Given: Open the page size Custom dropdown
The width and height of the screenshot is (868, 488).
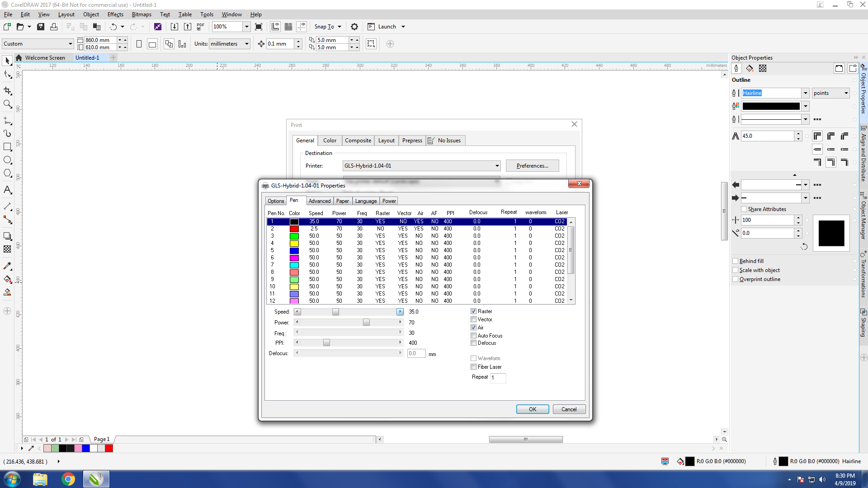Looking at the screenshot, I should (71, 44).
